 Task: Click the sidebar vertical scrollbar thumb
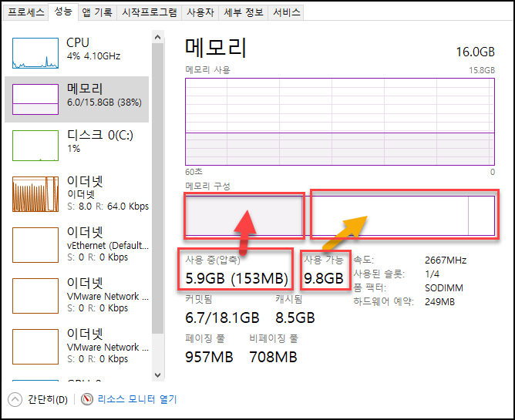point(157,188)
